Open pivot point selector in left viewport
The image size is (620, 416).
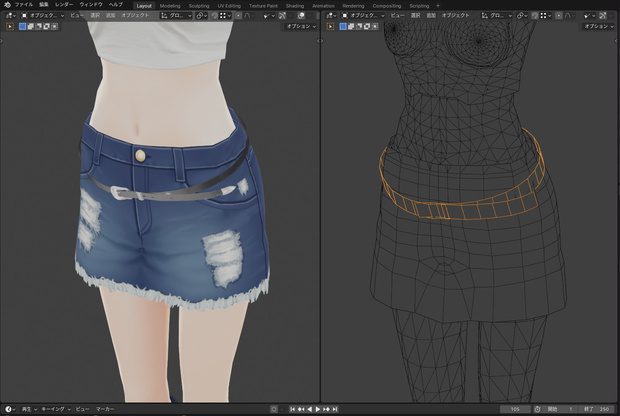point(201,16)
